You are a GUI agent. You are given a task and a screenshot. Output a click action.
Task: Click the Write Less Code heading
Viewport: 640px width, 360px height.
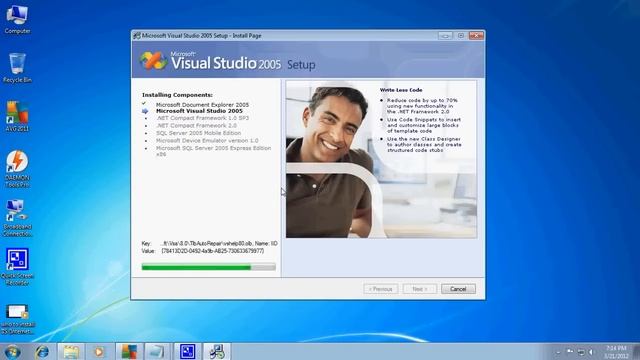pos(401,90)
